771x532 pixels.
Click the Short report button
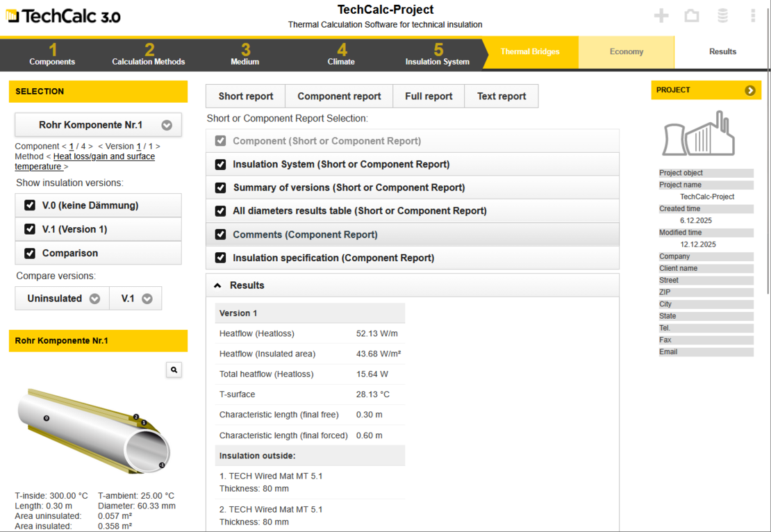coord(246,97)
